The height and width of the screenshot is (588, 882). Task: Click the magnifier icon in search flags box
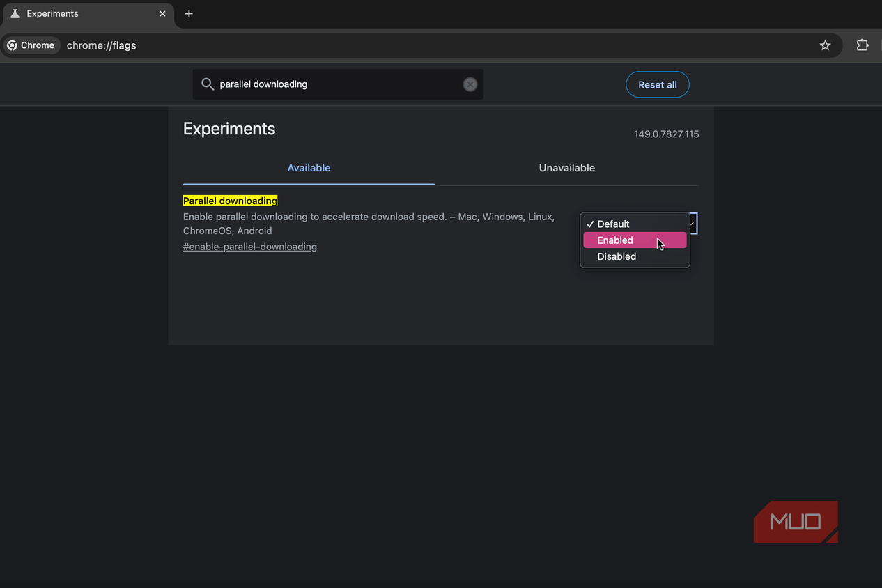point(207,84)
